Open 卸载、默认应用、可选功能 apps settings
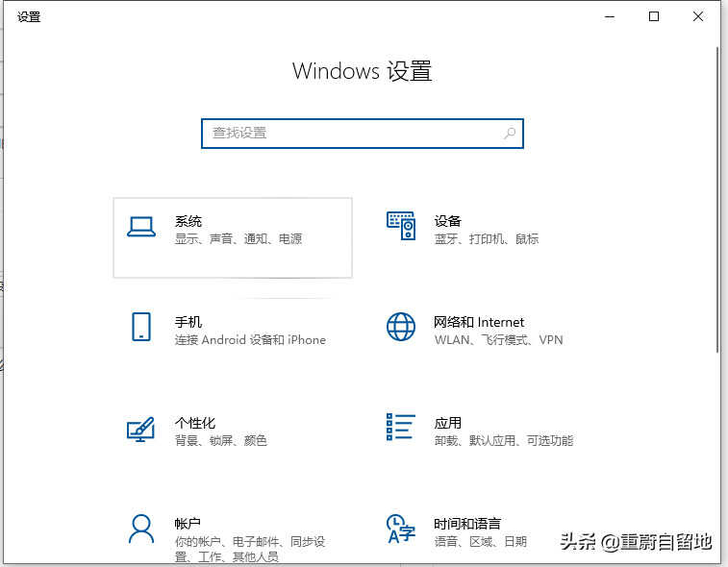 click(503, 441)
